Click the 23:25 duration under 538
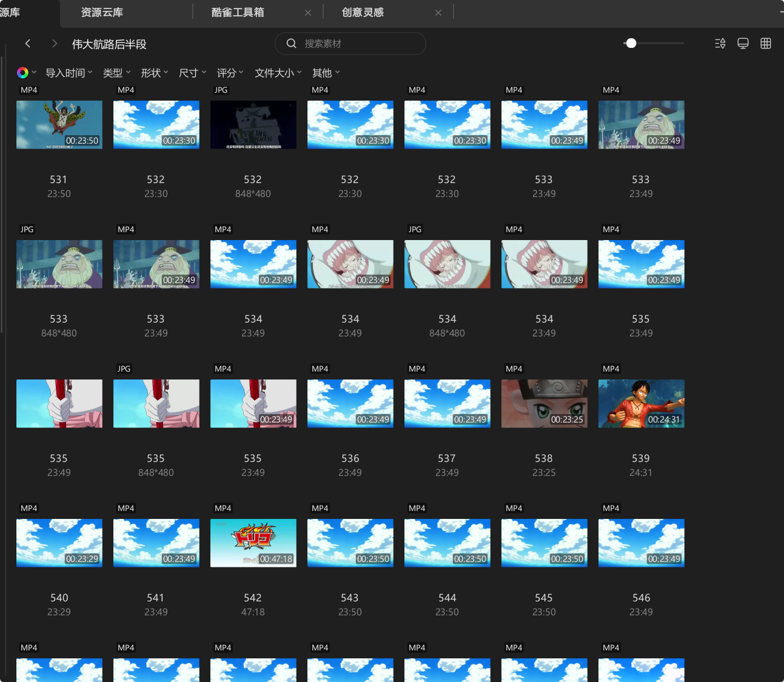784x682 pixels. 544,472
